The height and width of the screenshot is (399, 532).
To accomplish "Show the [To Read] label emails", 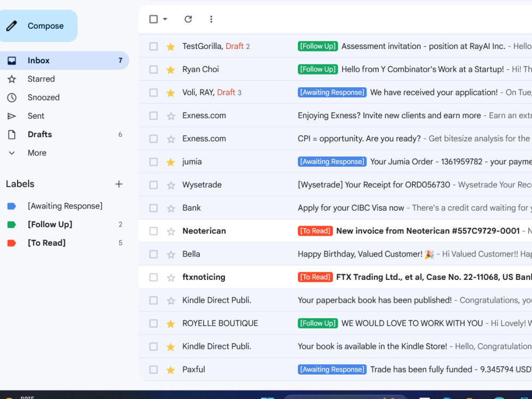I will tap(64, 243).
